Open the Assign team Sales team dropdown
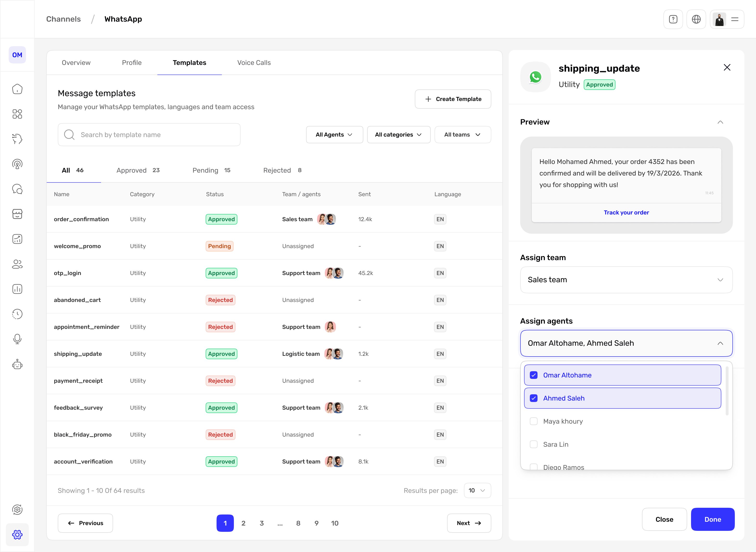This screenshot has height=552, width=756. point(626,280)
